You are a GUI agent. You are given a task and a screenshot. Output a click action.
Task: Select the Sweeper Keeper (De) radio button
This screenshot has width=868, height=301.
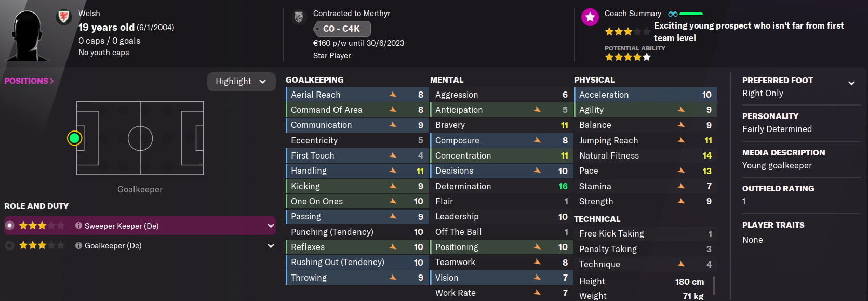pos(9,226)
